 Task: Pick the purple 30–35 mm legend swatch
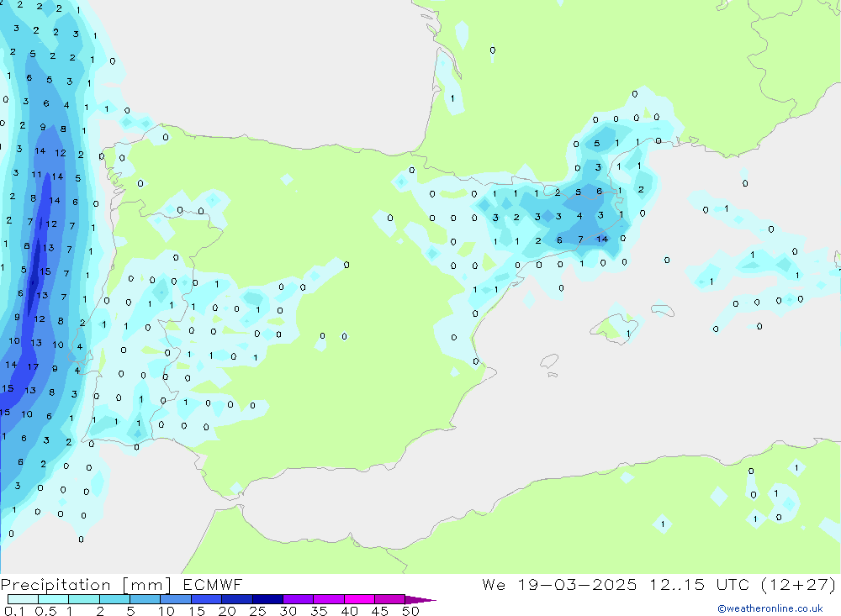(298, 600)
